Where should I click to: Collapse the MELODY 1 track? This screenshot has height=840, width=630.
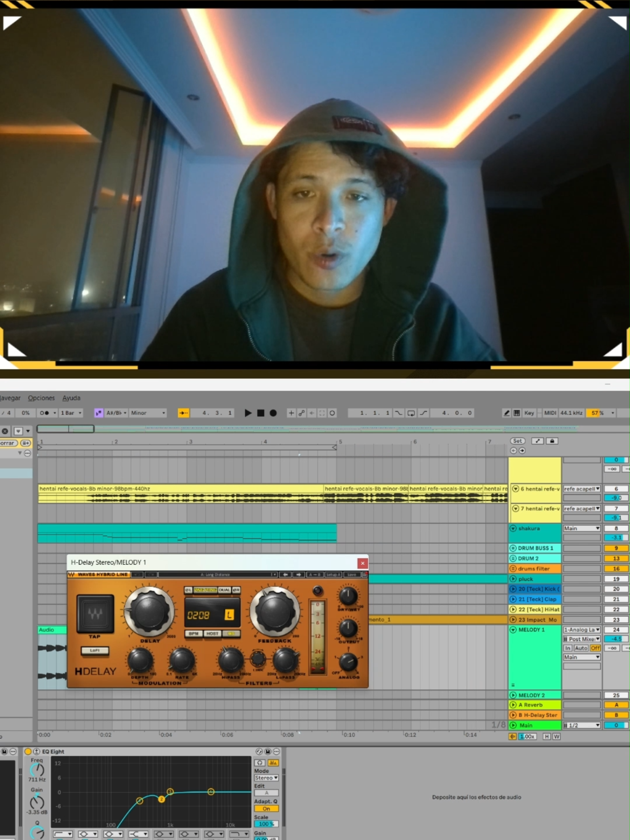click(x=513, y=630)
